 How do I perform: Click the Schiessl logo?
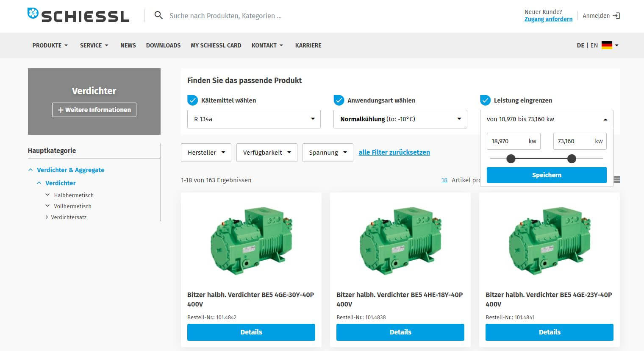tap(78, 16)
